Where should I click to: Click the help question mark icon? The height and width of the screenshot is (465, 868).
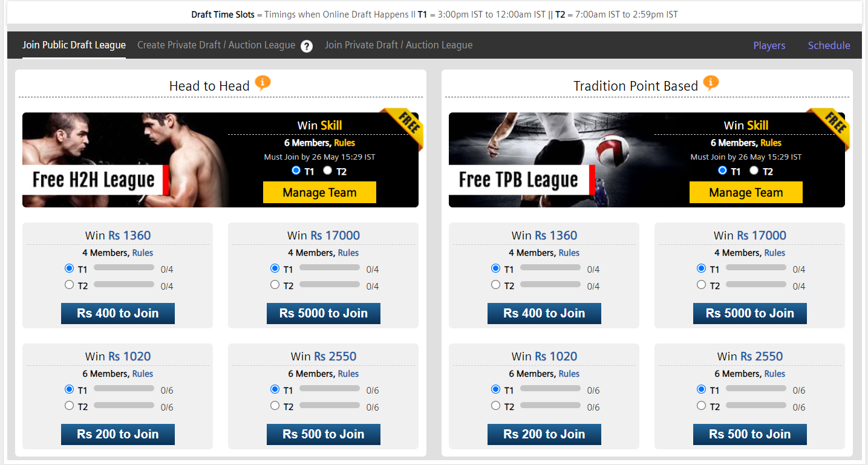click(307, 46)
